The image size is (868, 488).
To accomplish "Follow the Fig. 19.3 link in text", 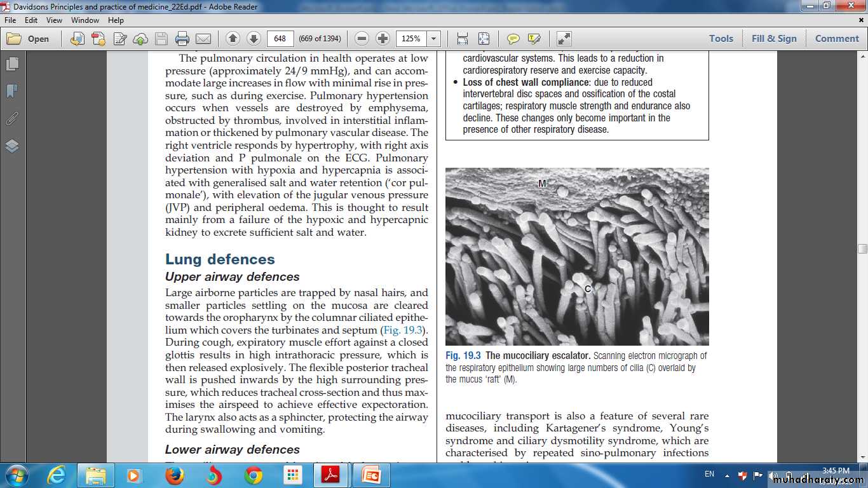I will click(402, 330).
